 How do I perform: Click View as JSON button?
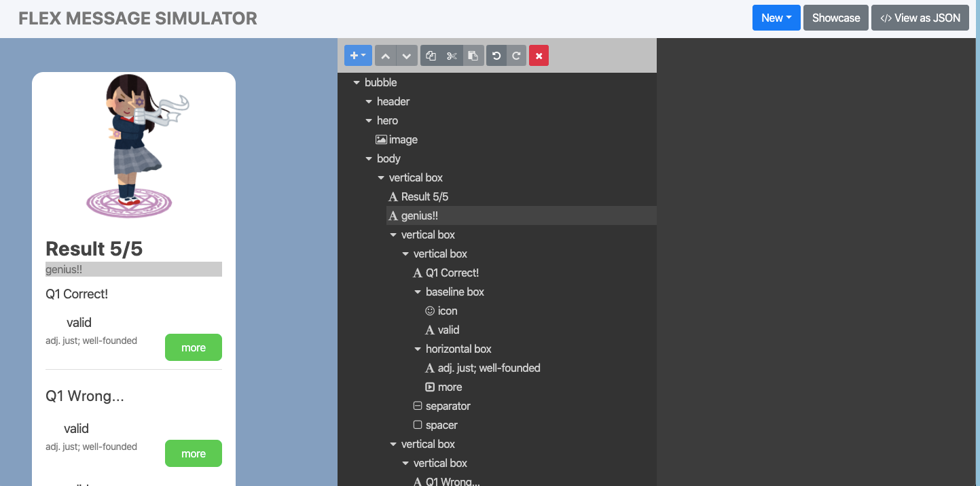click(x=920, y=18)
